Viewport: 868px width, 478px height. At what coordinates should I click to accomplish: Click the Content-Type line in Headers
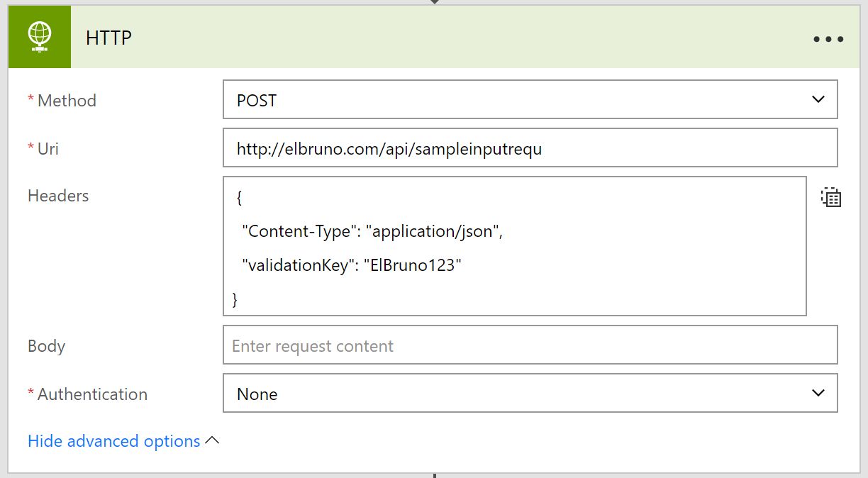[372, 231]
